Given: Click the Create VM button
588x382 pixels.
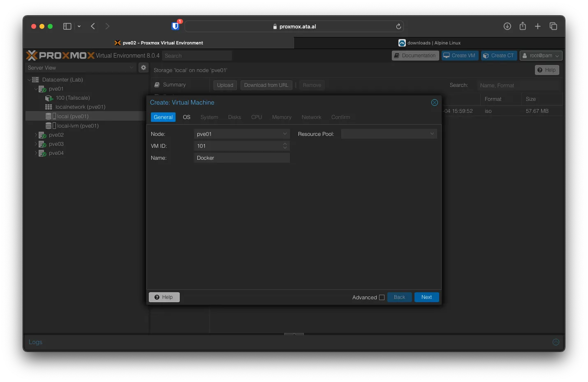Looking at the screenshot, I should point(460,56).
